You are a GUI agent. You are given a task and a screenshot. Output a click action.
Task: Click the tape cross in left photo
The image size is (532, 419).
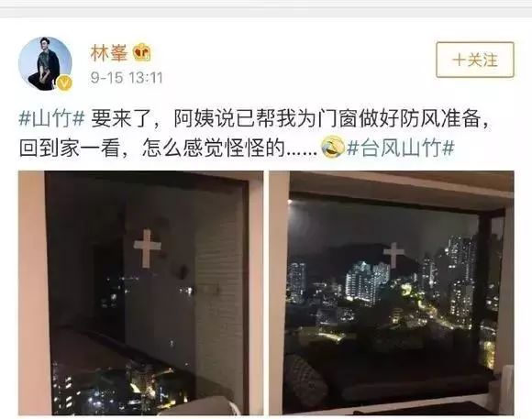tap(147, 248)
